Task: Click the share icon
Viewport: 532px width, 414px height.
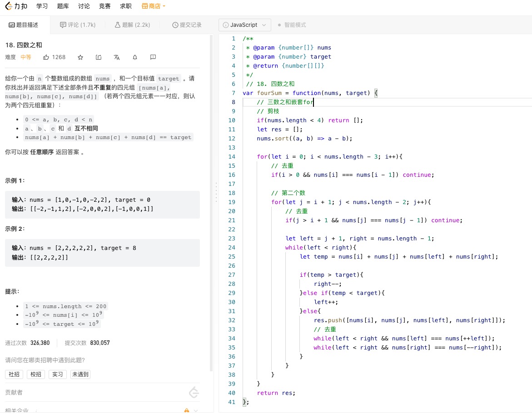Action: point(99,57)
